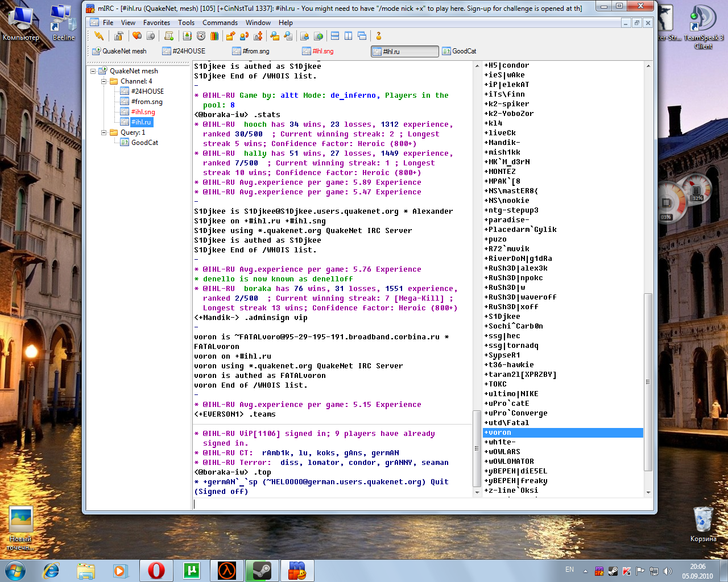Open the Scripts Editor scroll icon
The width and height of the screenshot is (728, 582).
pyautogui.click(x=168, y=36)
